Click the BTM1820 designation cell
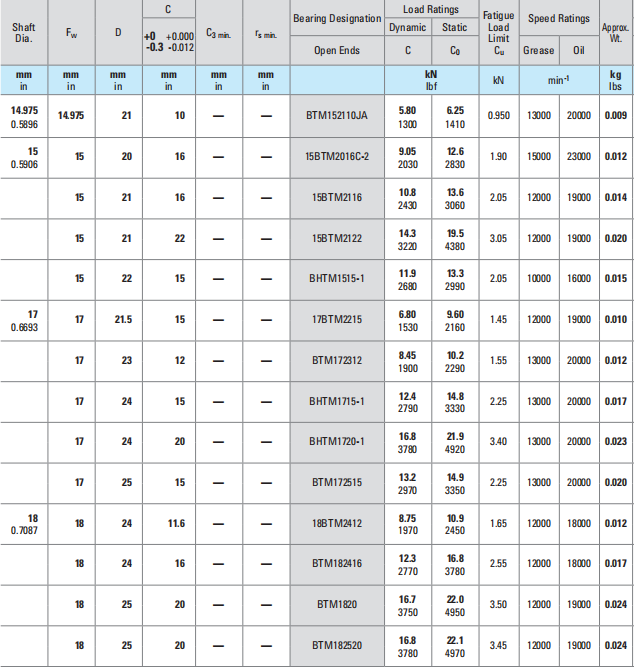The image size is (634, 667). [337, 604]
